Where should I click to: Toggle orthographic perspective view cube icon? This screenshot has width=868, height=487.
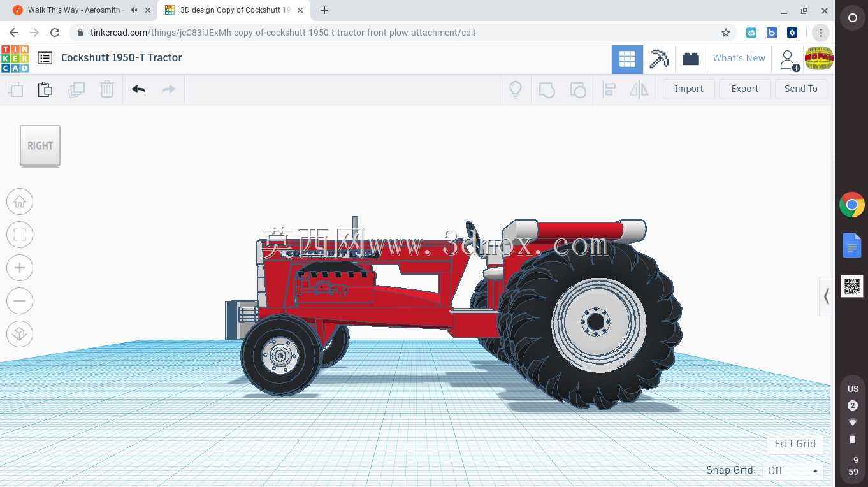(20, 334)
